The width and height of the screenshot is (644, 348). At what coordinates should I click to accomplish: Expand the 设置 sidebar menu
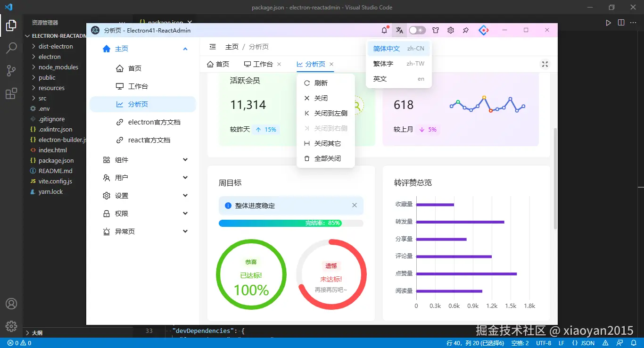[143, 196]
